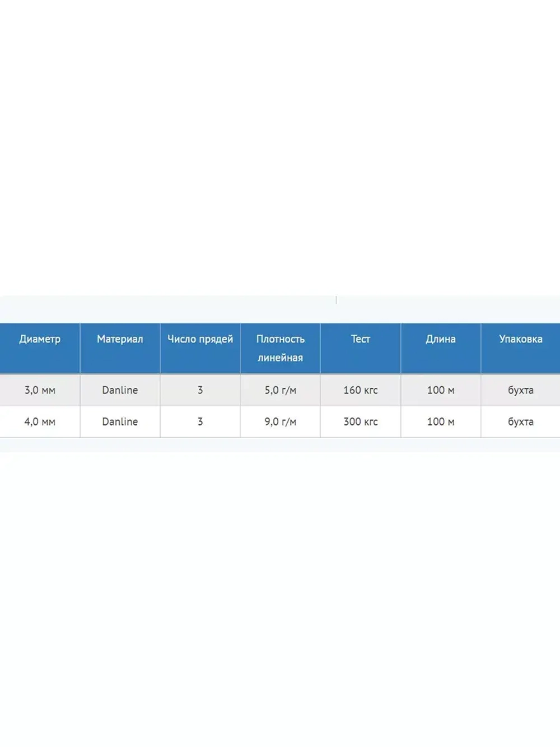Click Danline in the 4,0 мм row
The width and height of the screenshot is (560, 747).
point(120,421)
